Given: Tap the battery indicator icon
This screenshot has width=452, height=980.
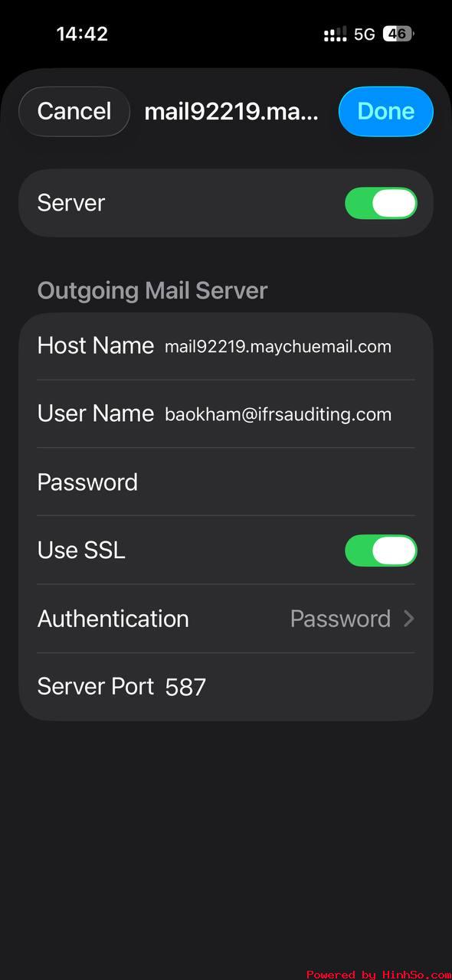Looking at the screenshot, I should (398, 34).
